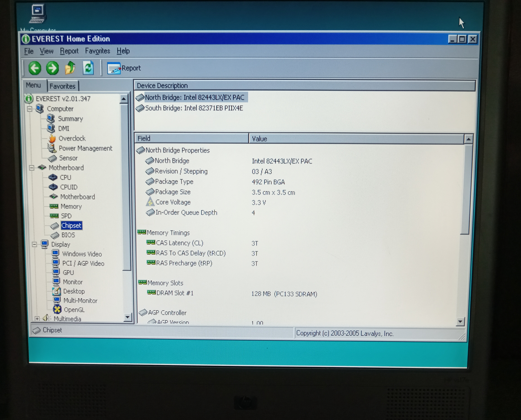Collapse the Motherboard tree branch

point(32,168)
